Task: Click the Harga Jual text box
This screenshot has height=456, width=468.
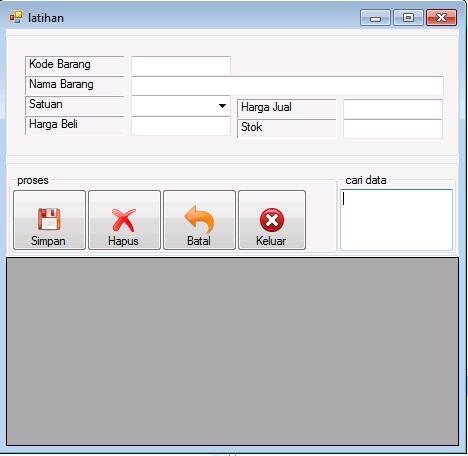Action: click(393, 109)
